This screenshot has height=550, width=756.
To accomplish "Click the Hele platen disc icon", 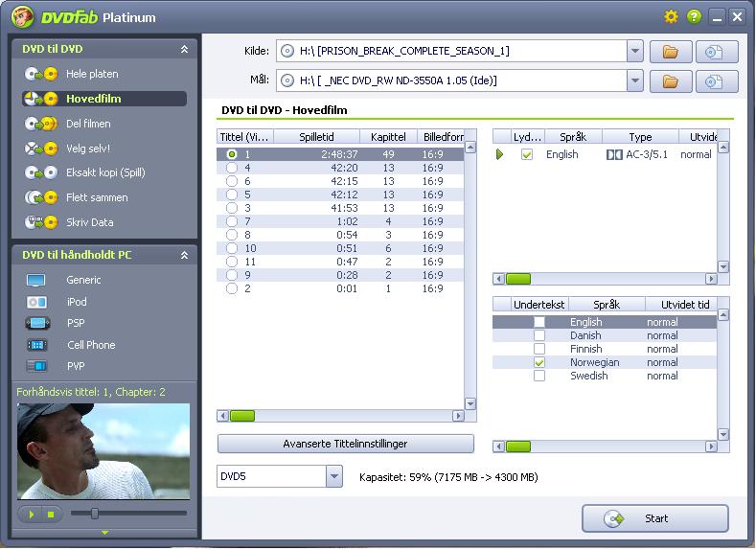I will tap(41, 74).
